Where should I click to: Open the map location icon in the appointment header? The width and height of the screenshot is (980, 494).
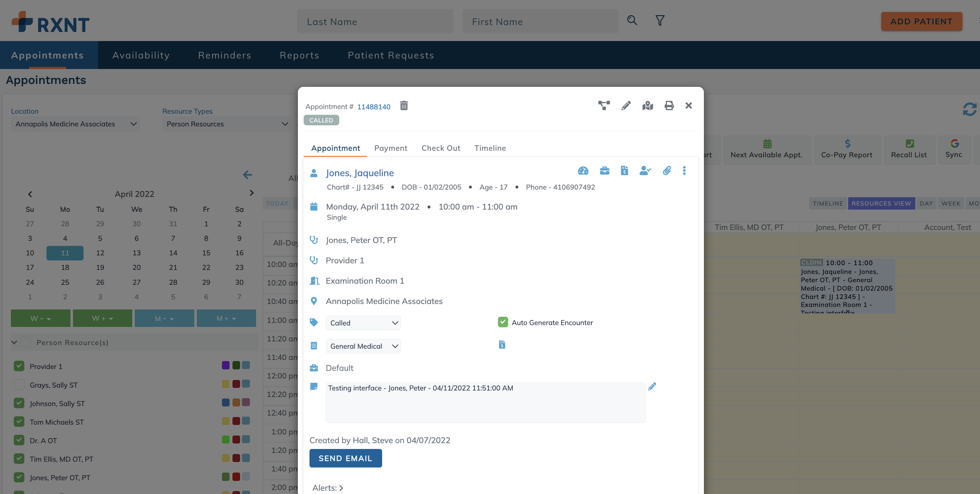point(648,106)
